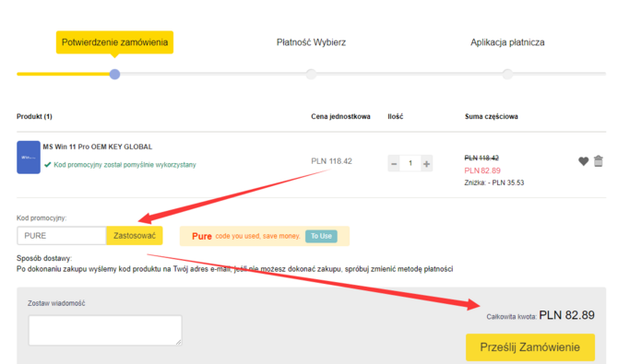Select the Płatność Wybierz step
The width and height of the screenshot is (618, 364).
pyautogui.click(x=311, y=42)
